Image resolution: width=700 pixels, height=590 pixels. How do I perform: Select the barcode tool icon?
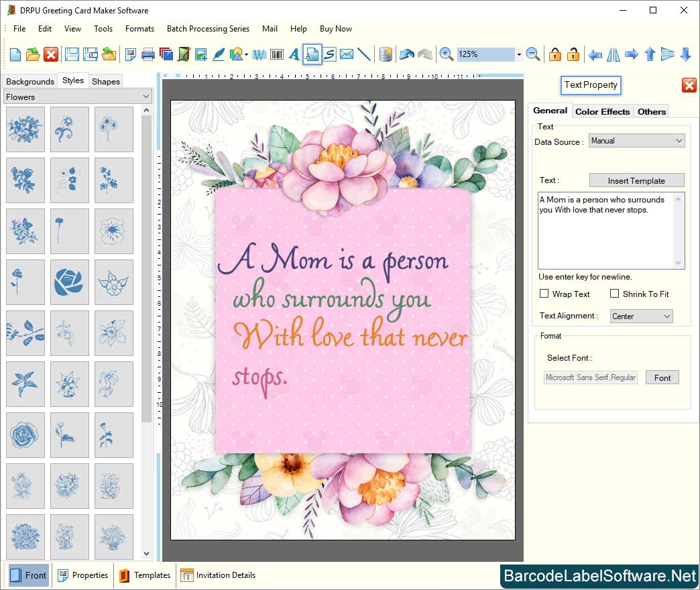(276, 54)
